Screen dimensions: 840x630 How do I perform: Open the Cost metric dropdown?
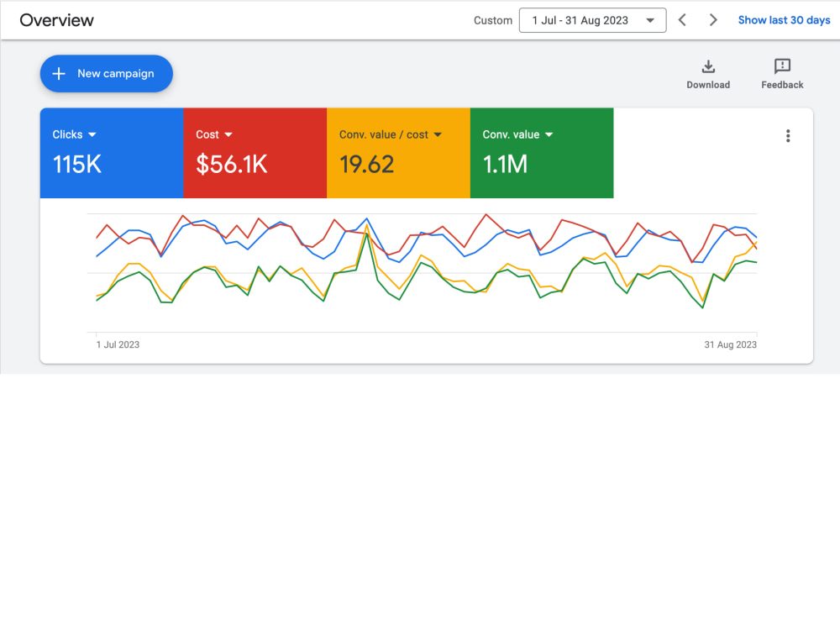(x=214, y=134)
